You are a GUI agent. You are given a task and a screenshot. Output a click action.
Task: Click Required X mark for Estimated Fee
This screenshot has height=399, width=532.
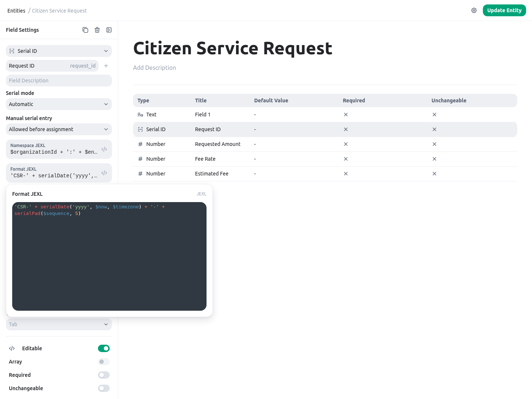(x=346, y=174)
